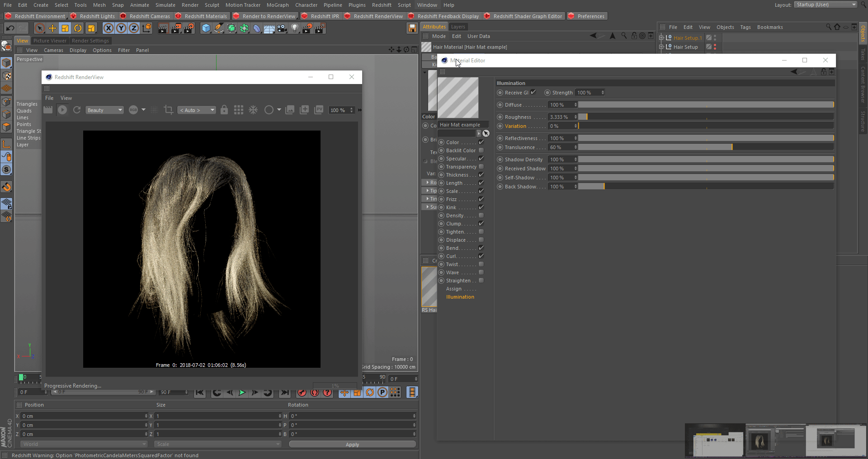Screen dimensions: 868x459
Task: Open the MoGraph menu
Action: [x=277, y=5]
